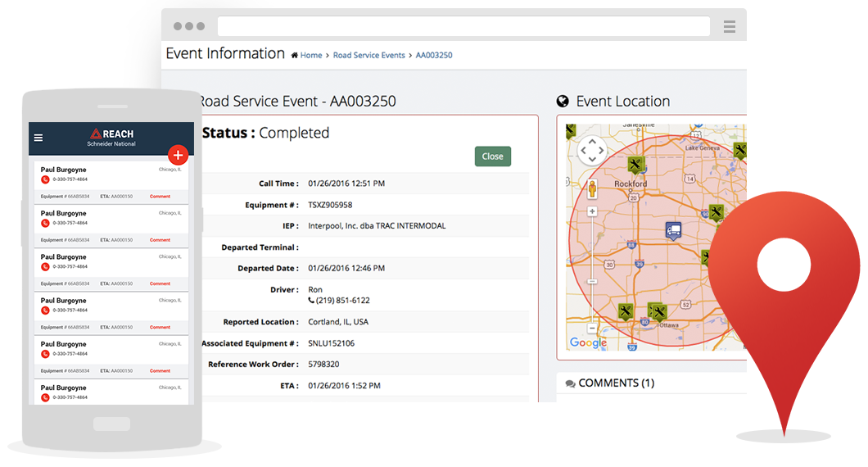Click the Google logo on the map
This screenshot has height=467, width=868.
coord(588,343)
